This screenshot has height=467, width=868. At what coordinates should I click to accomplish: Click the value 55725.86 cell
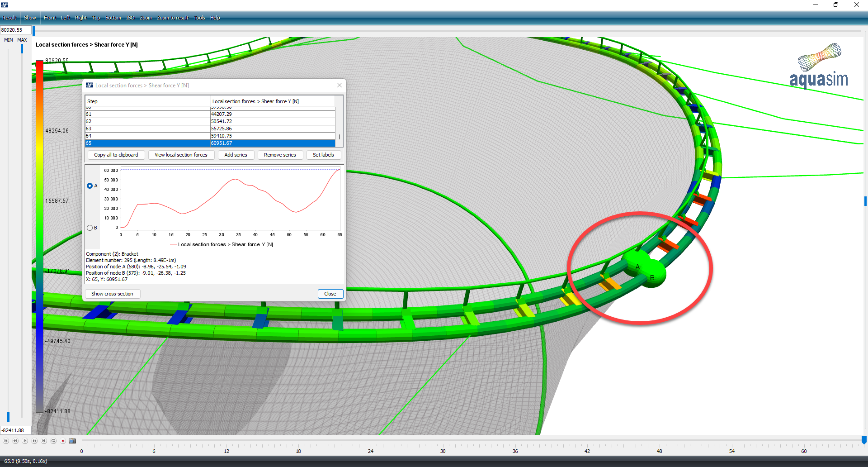tap(273, 129)
